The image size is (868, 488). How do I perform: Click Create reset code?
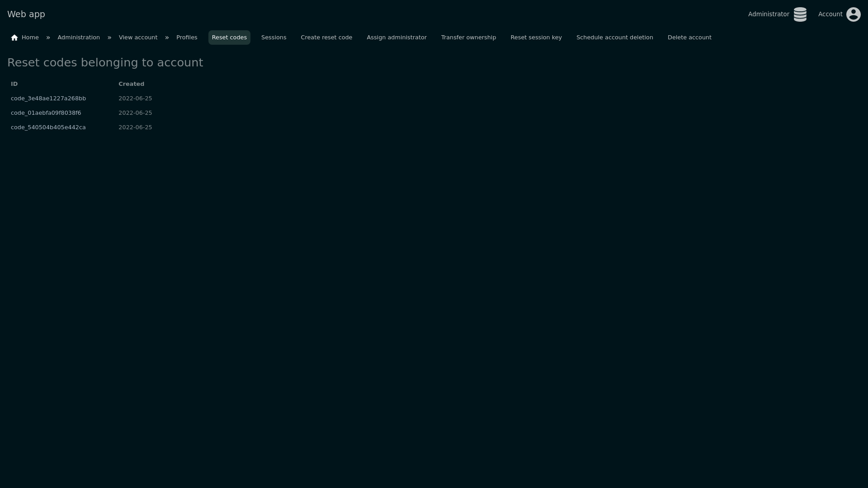point(326,38)
